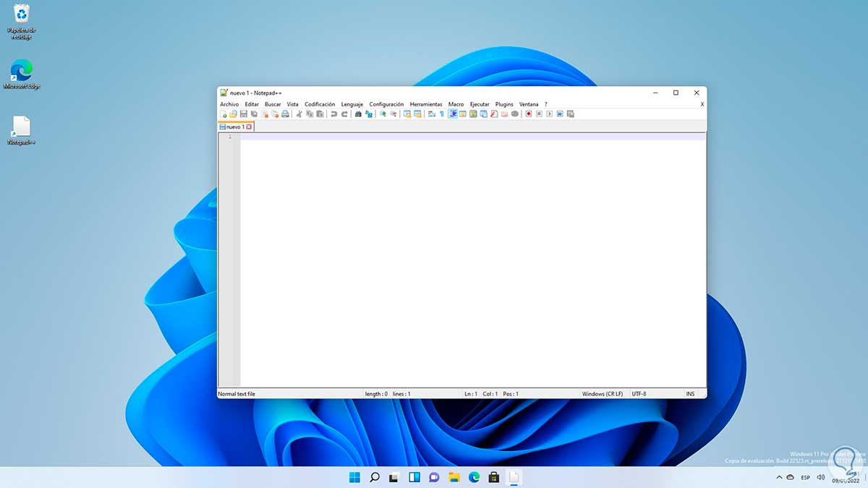Open the Codificación menu
868x488 pixels.
click(320, 104)
